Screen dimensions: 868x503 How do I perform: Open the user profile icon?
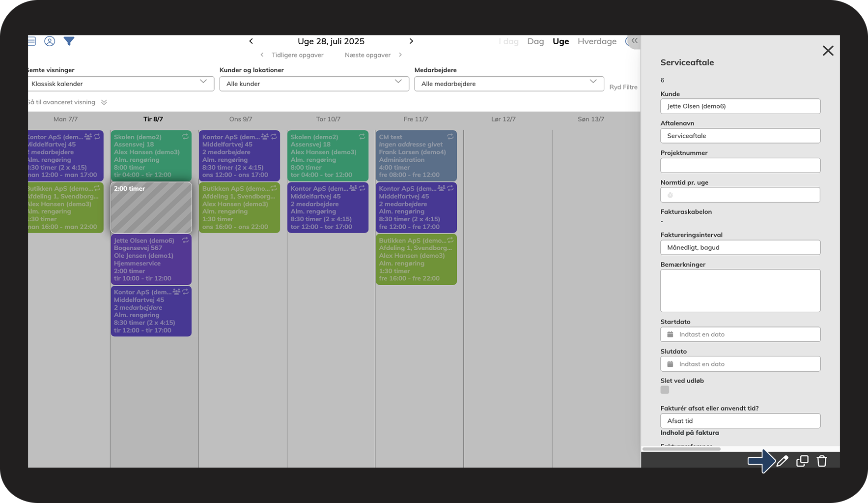pyautogui.click(x=50, y=41)
